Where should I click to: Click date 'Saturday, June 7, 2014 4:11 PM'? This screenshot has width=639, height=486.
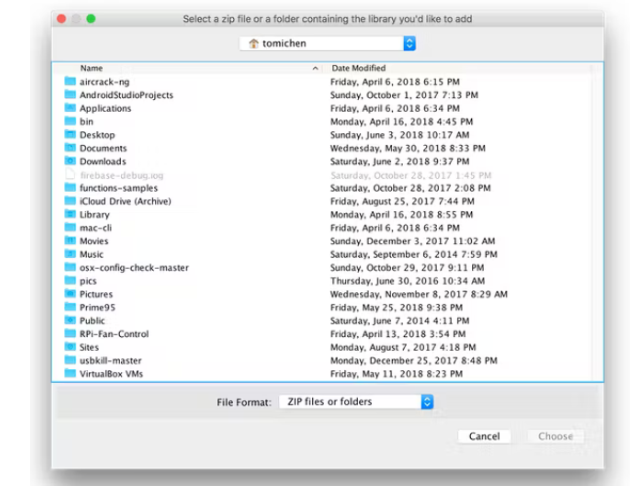pyautogui.click(x=400, y=321)
